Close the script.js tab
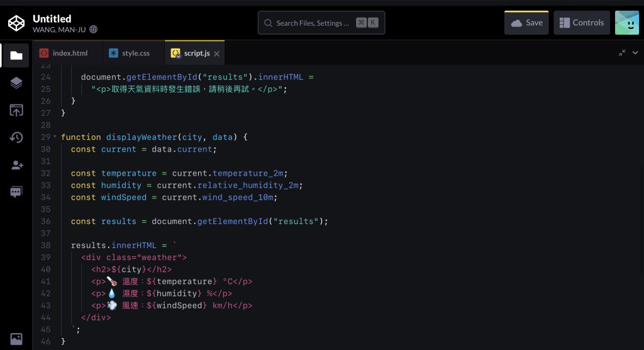 pos(217,54)
